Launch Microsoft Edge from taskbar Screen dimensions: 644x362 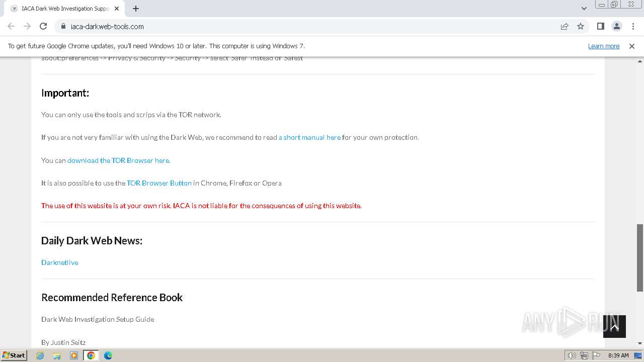coord(108,355)
